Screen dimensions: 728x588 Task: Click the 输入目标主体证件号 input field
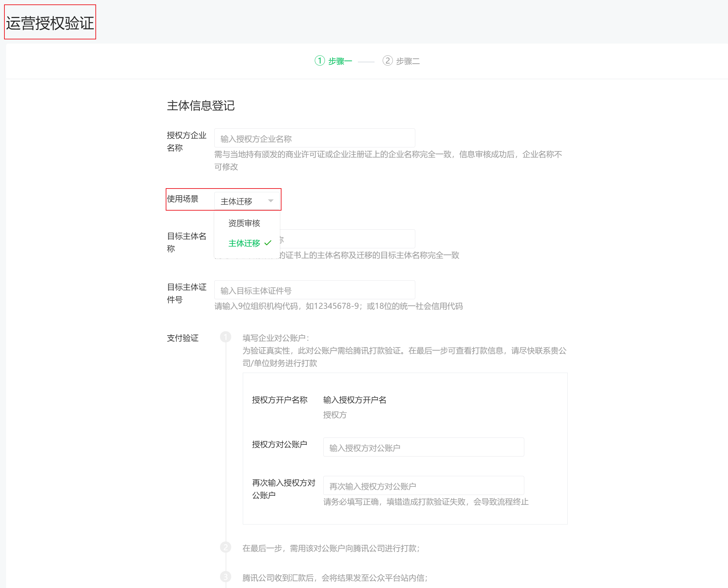[314, 290]
